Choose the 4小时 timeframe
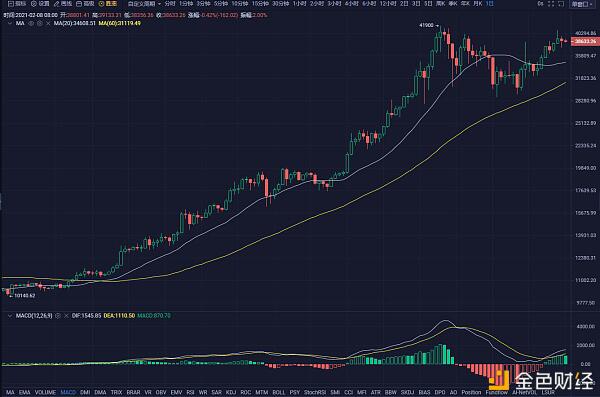Screen dimensions: 600x397 [352, 4]
